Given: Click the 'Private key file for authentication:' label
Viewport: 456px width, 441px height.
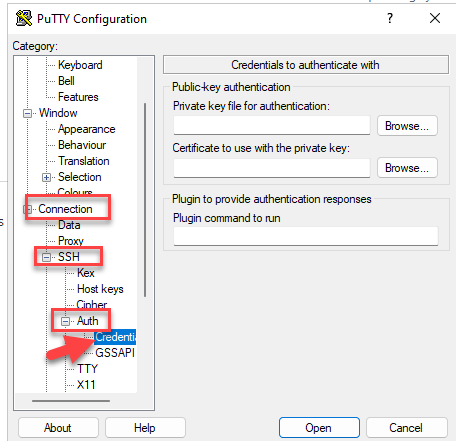Looking at the screenshot, I should point(251,106).
